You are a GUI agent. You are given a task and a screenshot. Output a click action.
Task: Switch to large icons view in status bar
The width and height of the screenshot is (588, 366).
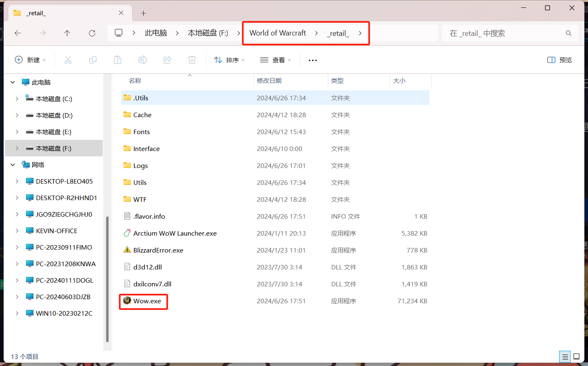coord(576,357)
